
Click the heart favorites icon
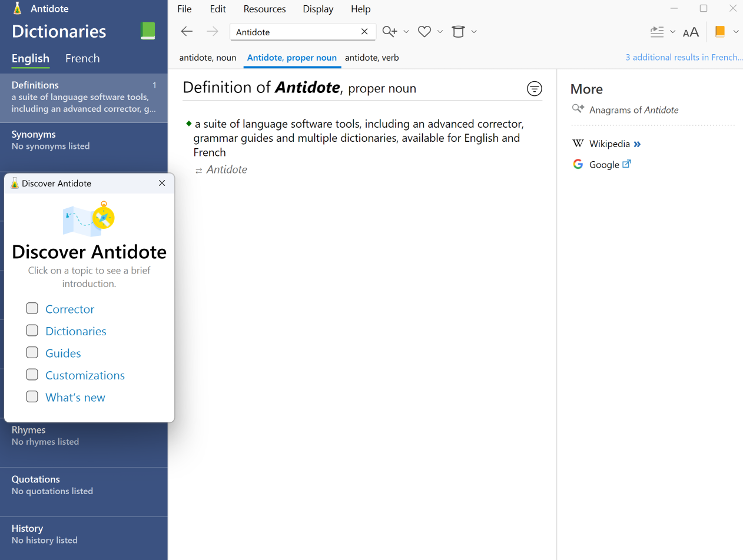424,32
